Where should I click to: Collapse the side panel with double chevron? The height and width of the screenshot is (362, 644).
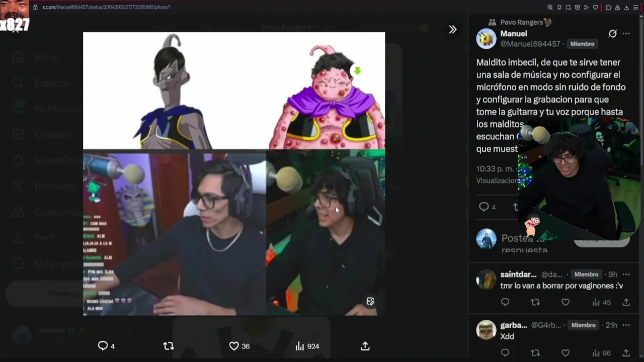point(453,30)
